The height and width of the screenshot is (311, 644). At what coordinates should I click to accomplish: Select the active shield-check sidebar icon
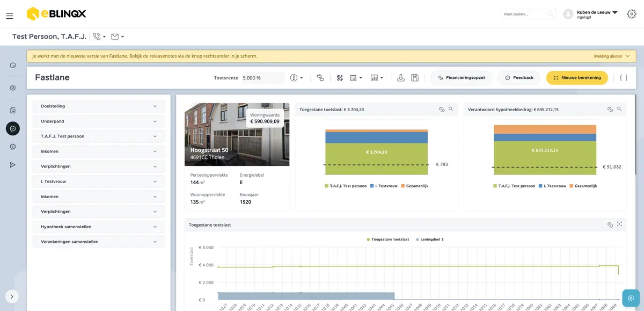[13, 128]
